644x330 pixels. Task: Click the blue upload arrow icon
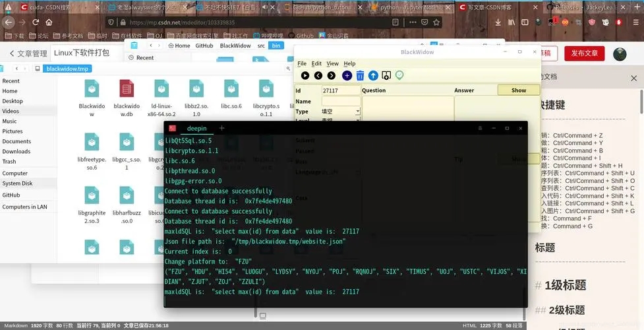click(x=373, y=76)
